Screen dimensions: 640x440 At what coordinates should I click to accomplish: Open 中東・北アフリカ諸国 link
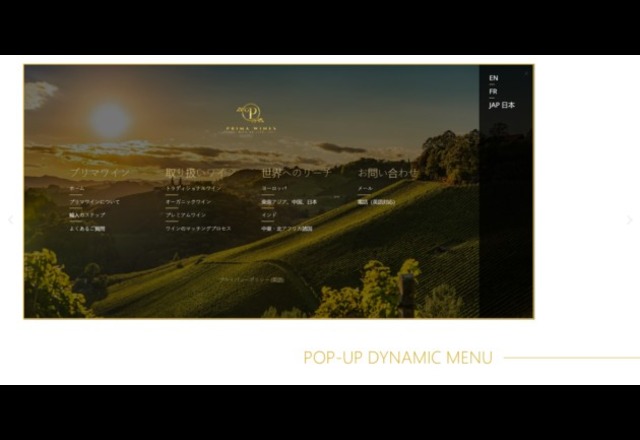pos(287,229)
